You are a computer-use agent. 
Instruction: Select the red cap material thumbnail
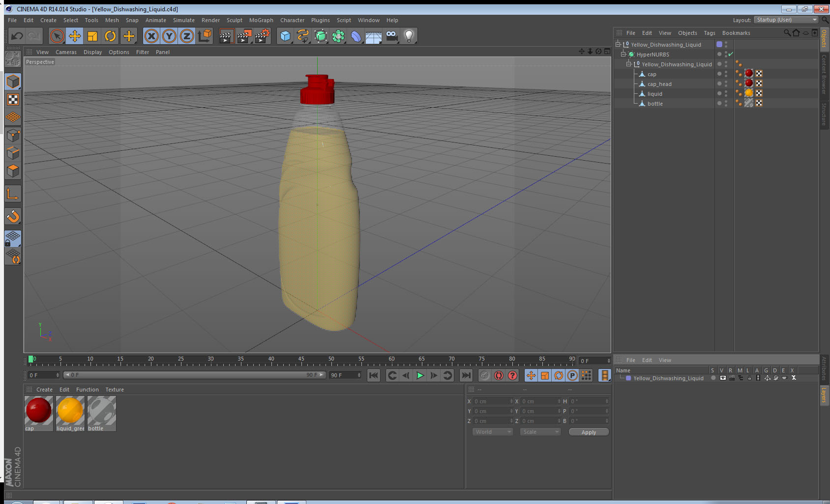[39, 411]
